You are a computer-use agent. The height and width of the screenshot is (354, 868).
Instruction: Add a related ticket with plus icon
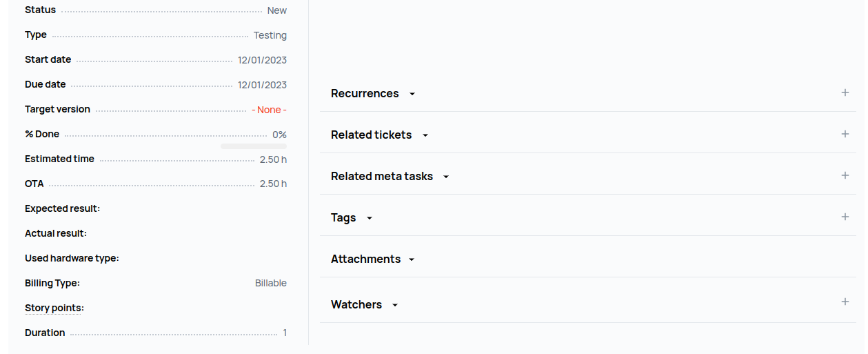[x=845, y=134]
